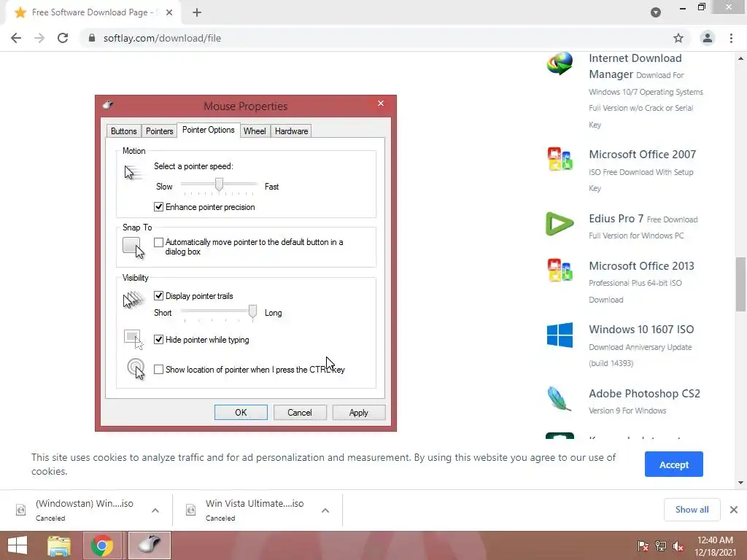Image resolution: width=747 pixels, height=560 pixels.
Task: Click the Microsoft Office 2013 logo icon
Action: coord(560,270)
